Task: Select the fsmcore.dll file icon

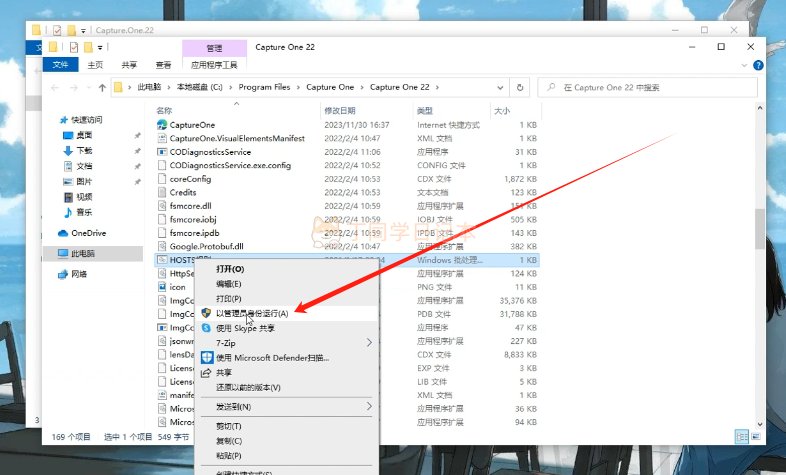Action: tap(162, 206)
